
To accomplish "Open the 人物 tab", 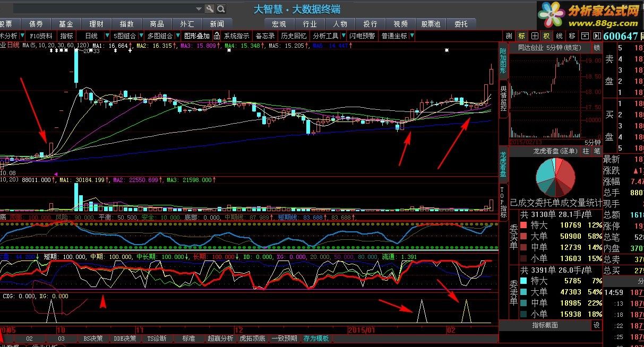I will [340, 24].
